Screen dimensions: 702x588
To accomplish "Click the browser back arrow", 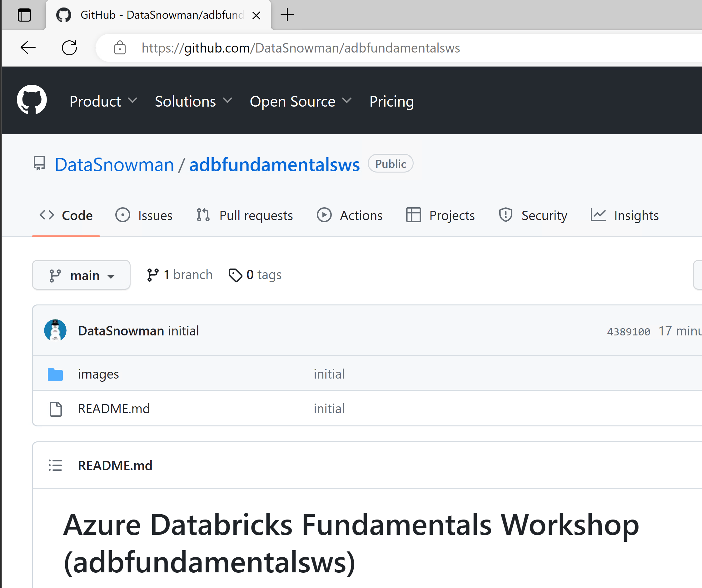I will (28, 48).
